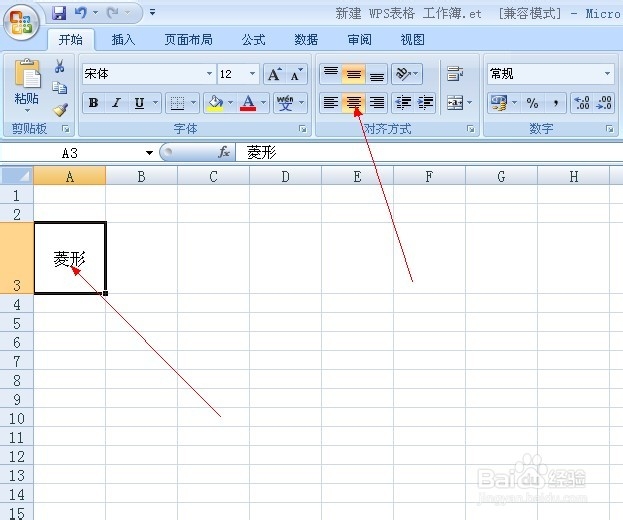Apply yellow fill color

click(x=215, y=103)
